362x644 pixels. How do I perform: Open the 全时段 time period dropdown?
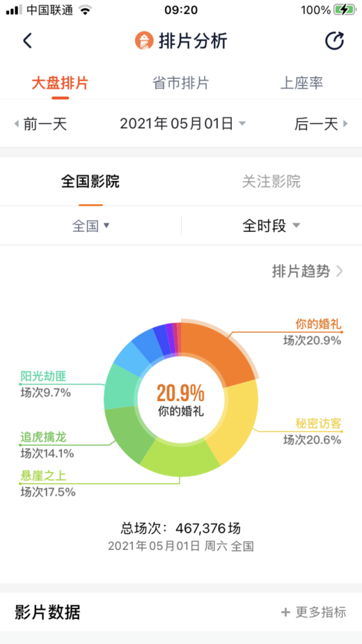point(271,225)
